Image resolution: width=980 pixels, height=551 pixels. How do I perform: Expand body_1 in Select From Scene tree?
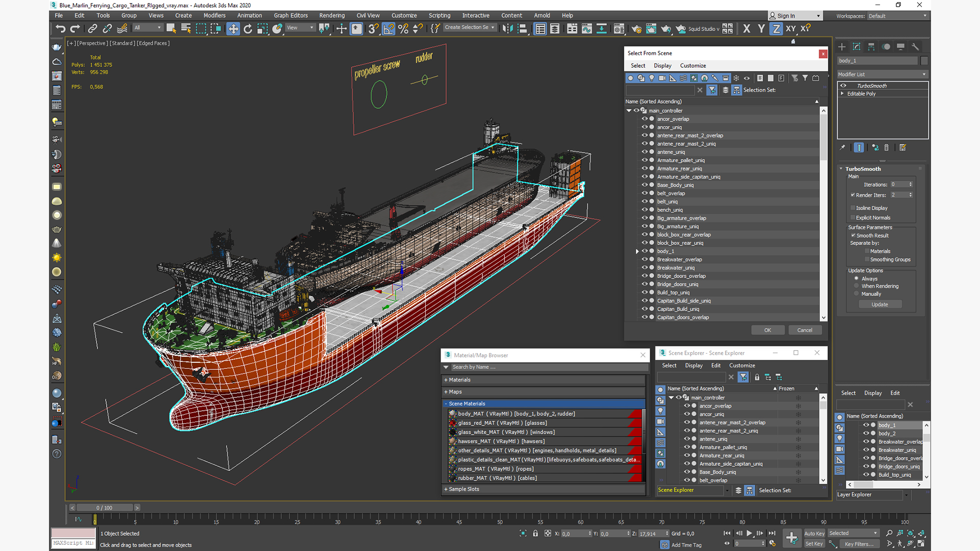[637, 252]
